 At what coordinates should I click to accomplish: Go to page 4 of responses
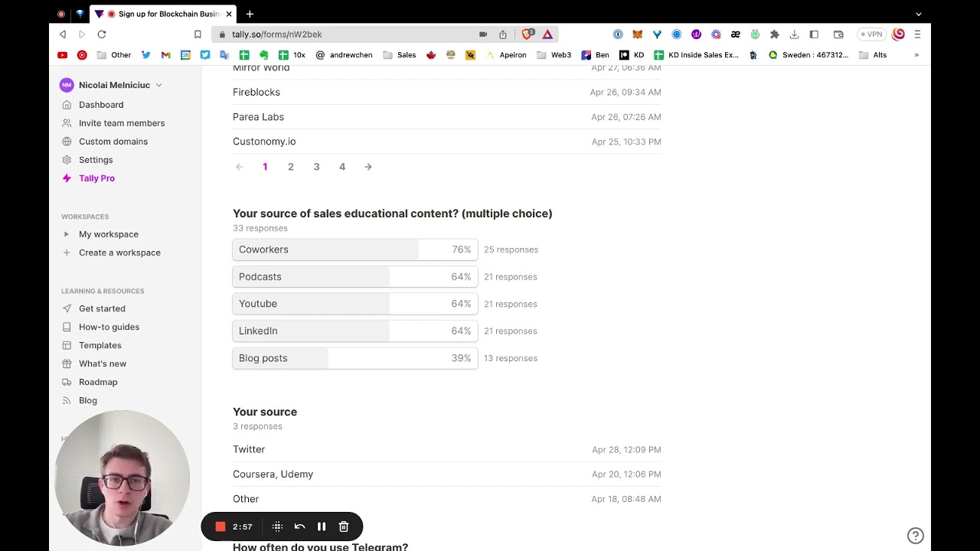click(x=342, y=167)
